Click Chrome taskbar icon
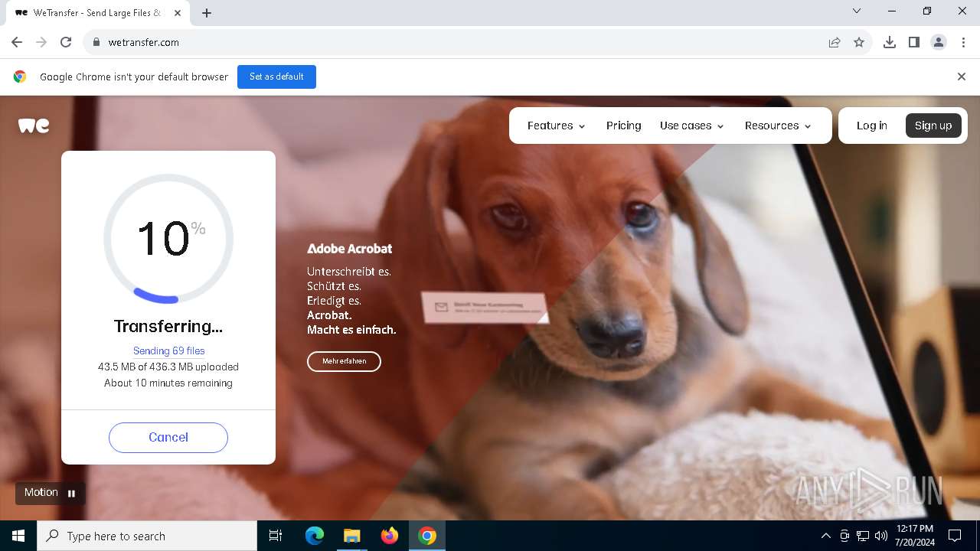This screenshot has height=551, width=980. [x=427, y=536]
